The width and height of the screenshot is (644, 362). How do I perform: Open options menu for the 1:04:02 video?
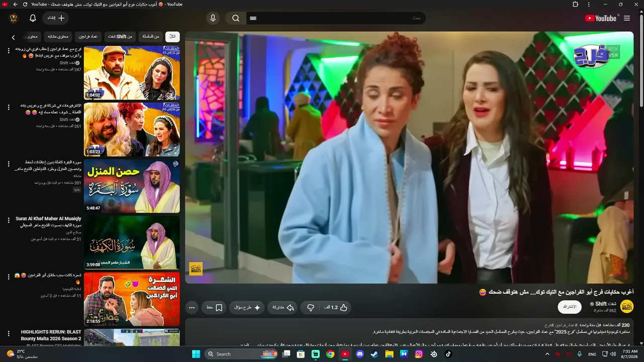coord(9,50)
